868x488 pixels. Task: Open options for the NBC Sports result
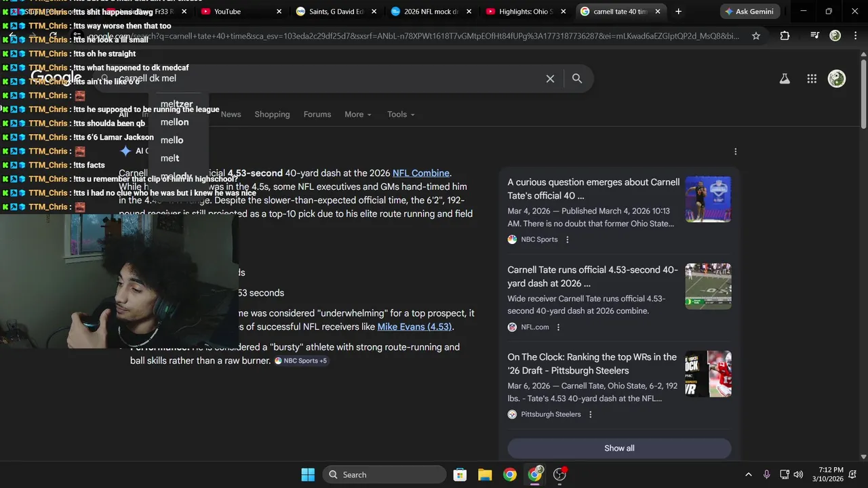tap(568, 239)
